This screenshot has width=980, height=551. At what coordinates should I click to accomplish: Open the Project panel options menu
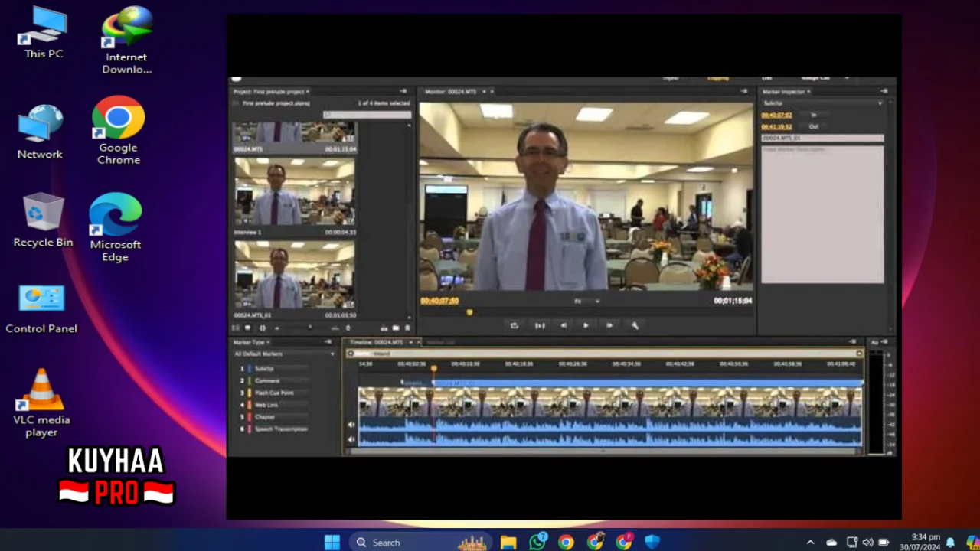tap(403, 91)
